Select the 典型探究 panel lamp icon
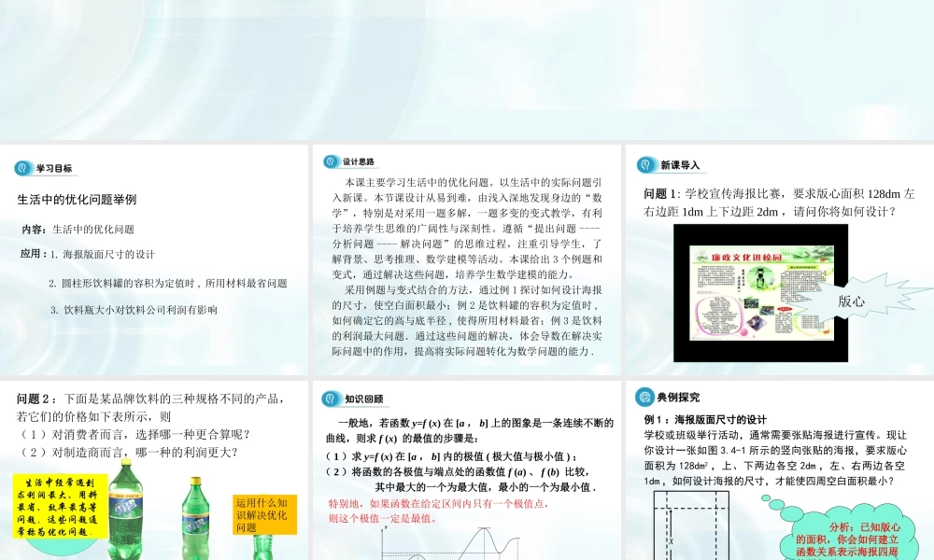The width and height of the screenshot is (934, 560). click(644, 399)
